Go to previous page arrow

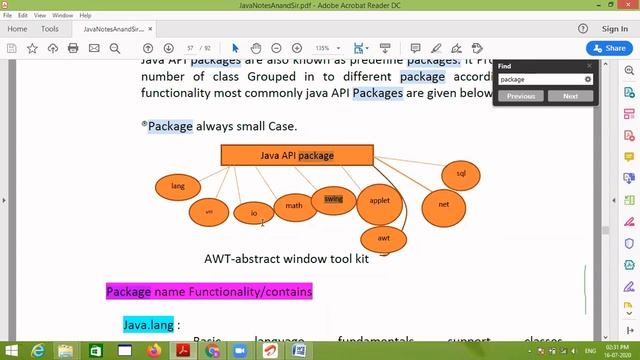coord(148,48)
